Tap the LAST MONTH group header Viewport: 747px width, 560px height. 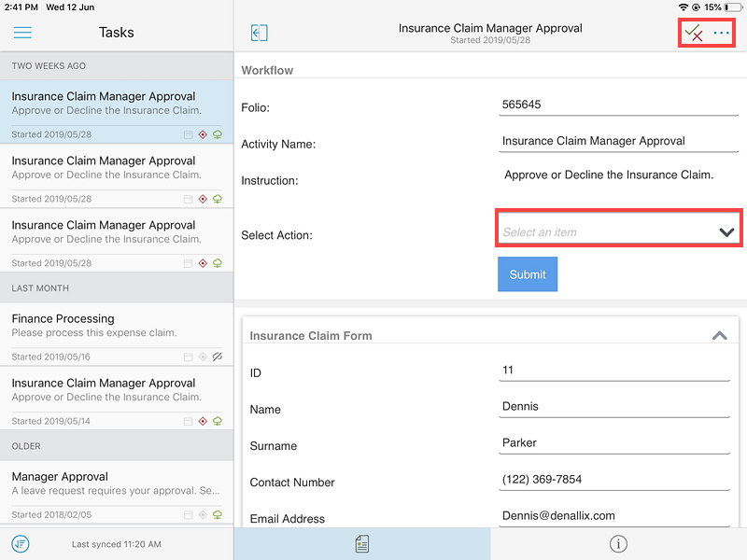click(117, 288)
